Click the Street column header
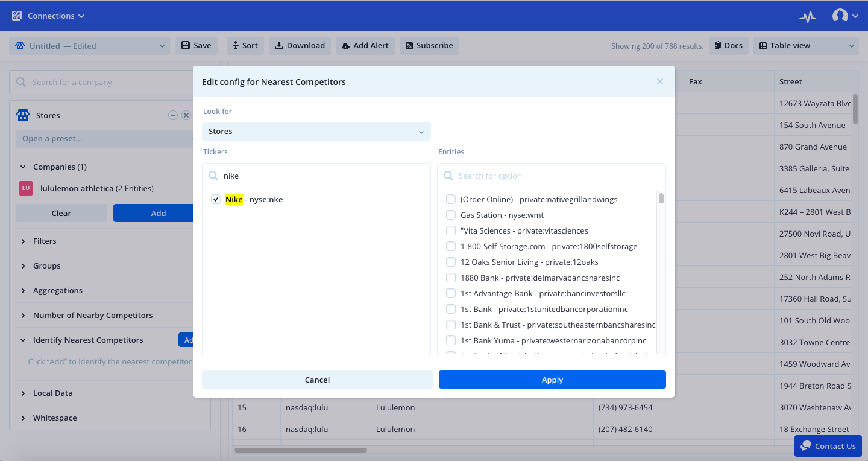The image size is (868, 461). [816, 81]
